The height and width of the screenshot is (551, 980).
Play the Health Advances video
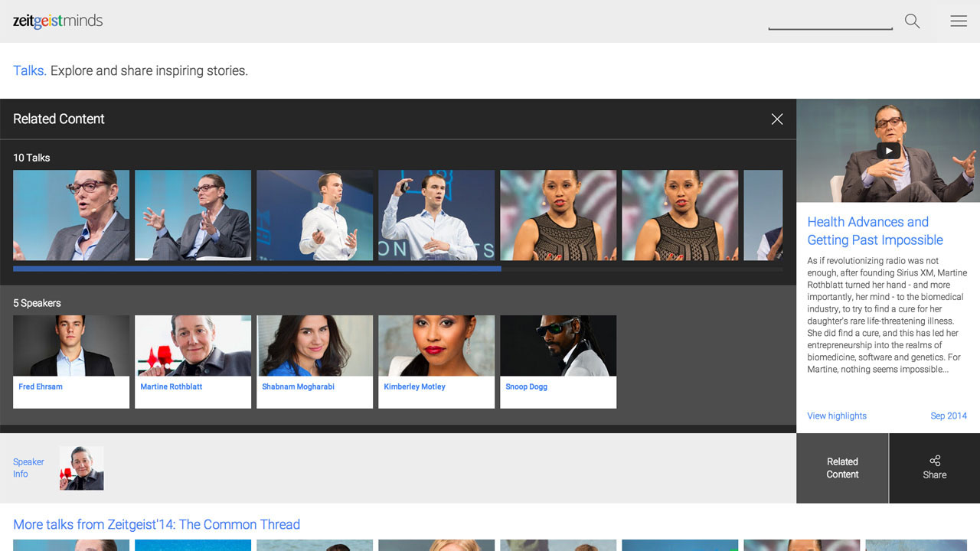click(888, 151)
